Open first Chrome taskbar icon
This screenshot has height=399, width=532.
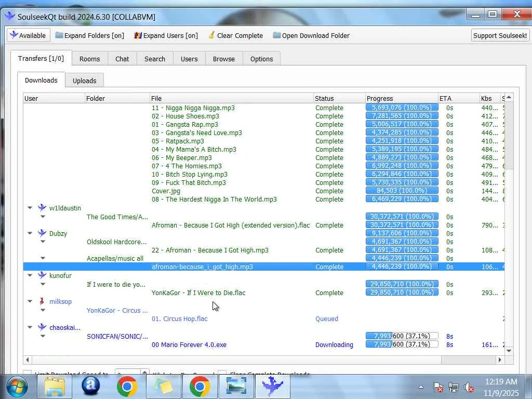click(x=127, y=387)
